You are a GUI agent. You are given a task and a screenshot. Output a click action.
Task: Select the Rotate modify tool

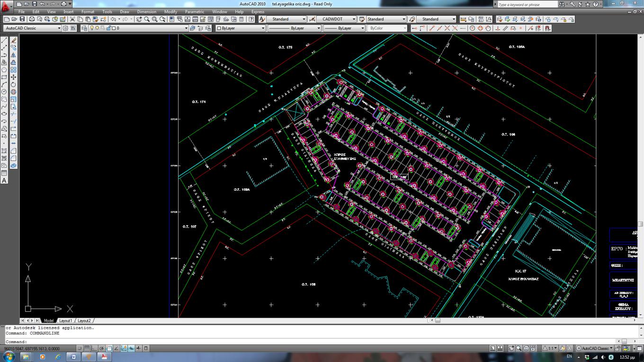[13, 84]
